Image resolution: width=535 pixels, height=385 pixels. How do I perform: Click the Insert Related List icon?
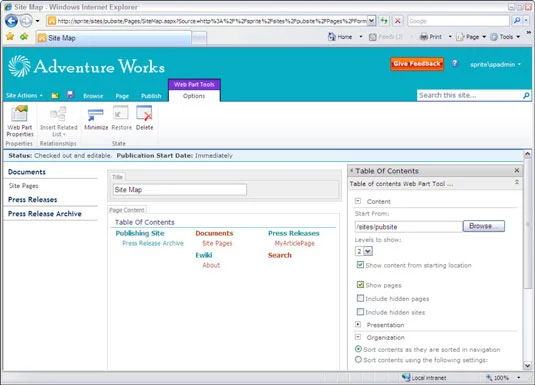click(58, 114)
